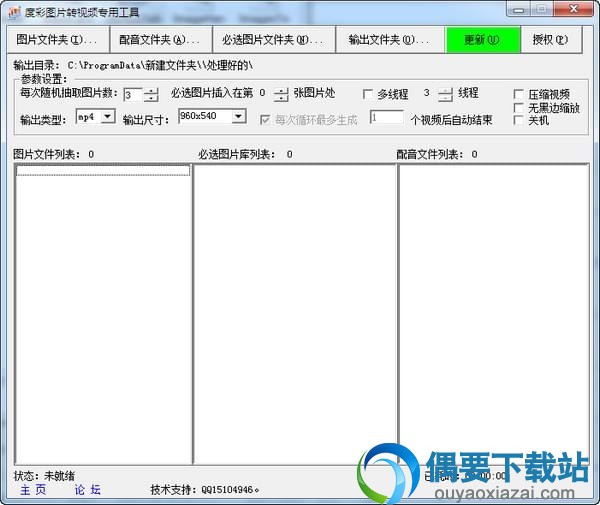Close the 度彩图片转视频专用工具 window
The image size is (600, 505).
pyautogui.click(x=573, y=9)
